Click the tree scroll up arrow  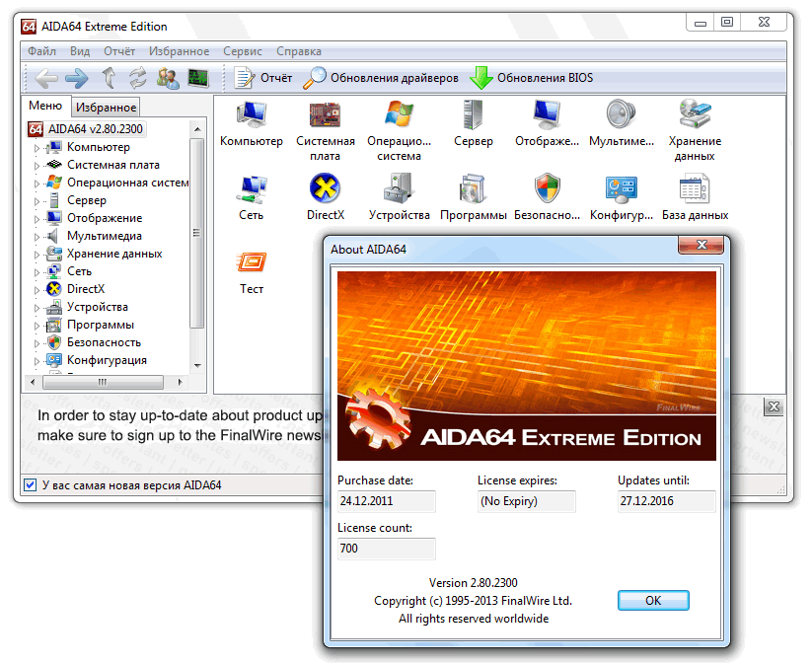click(197, 129)
